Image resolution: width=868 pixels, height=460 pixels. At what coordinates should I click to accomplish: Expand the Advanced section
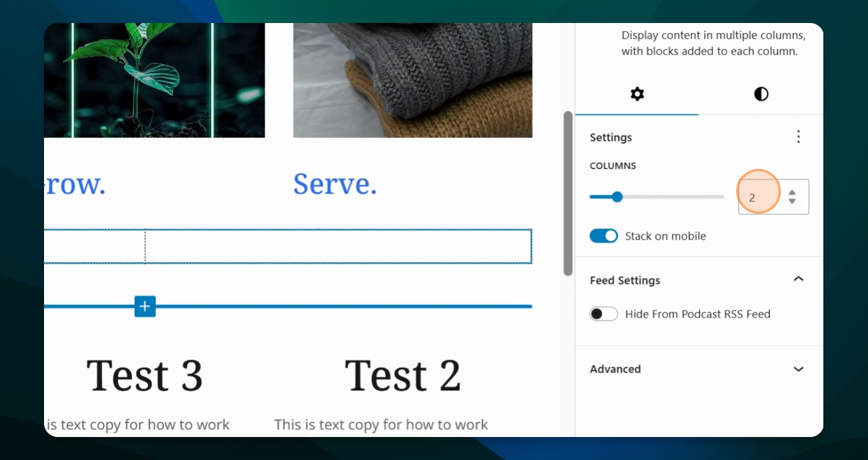coord(798,369)
